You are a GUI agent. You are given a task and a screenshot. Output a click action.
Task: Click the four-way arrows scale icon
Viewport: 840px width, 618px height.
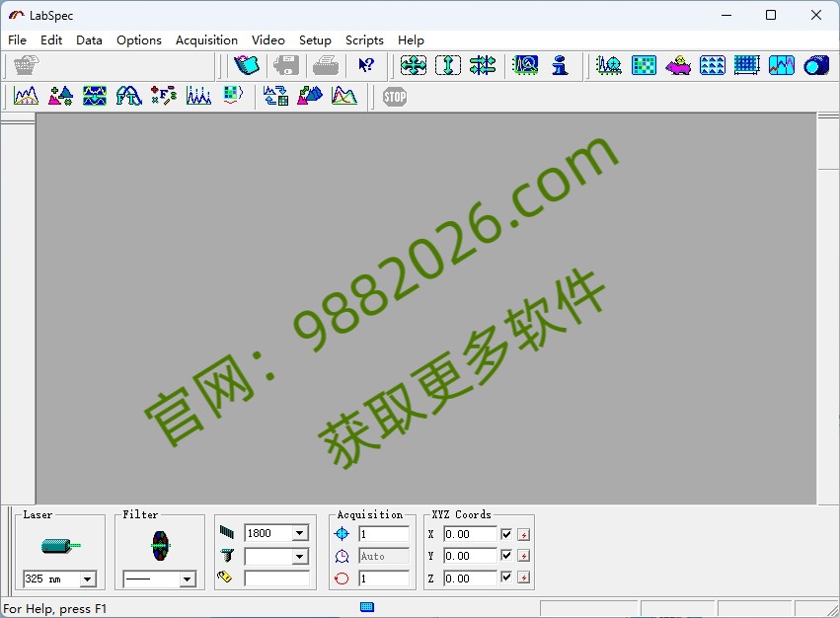click(x=414, y=65)
